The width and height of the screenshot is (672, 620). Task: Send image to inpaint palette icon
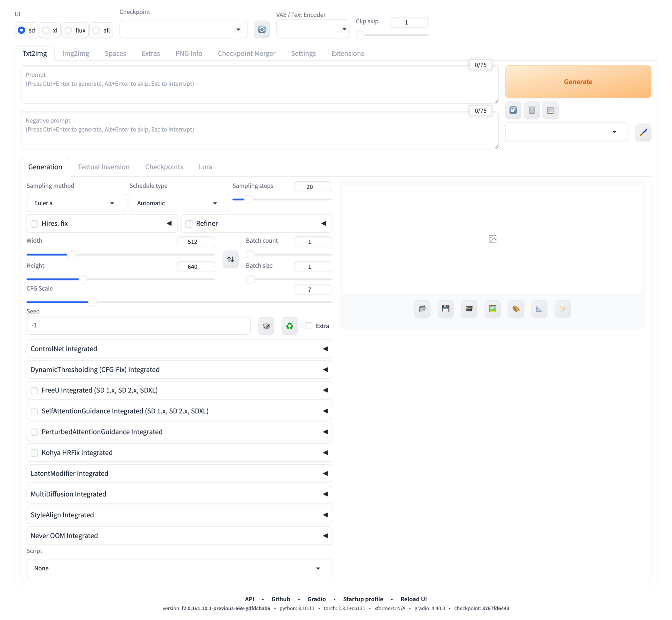(516, 309)
